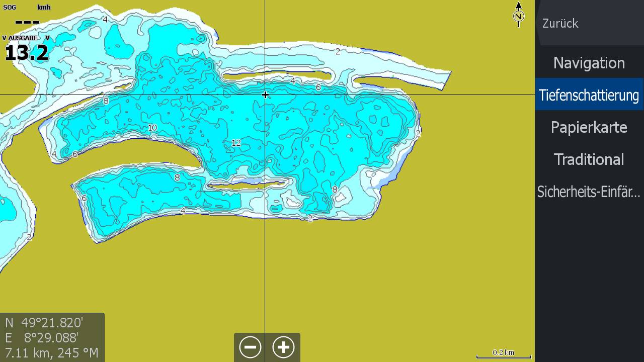Tap the SOG speed readout dashes
The height and width of the screenshot is (362, 644).
point(27,22)
